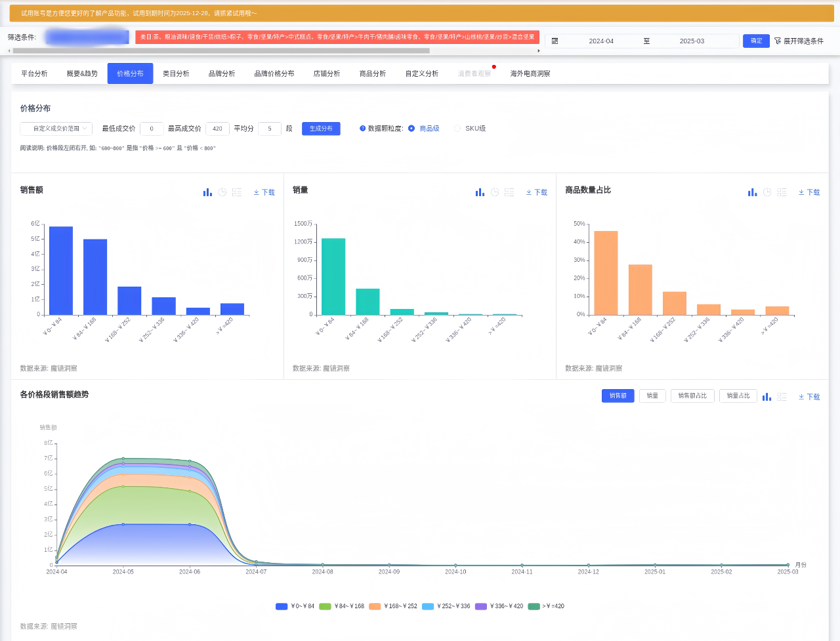This screenshot has height=641, width=840.
Task: Switch 商品数量占比 chart to pie view
Action: (767, 192)
